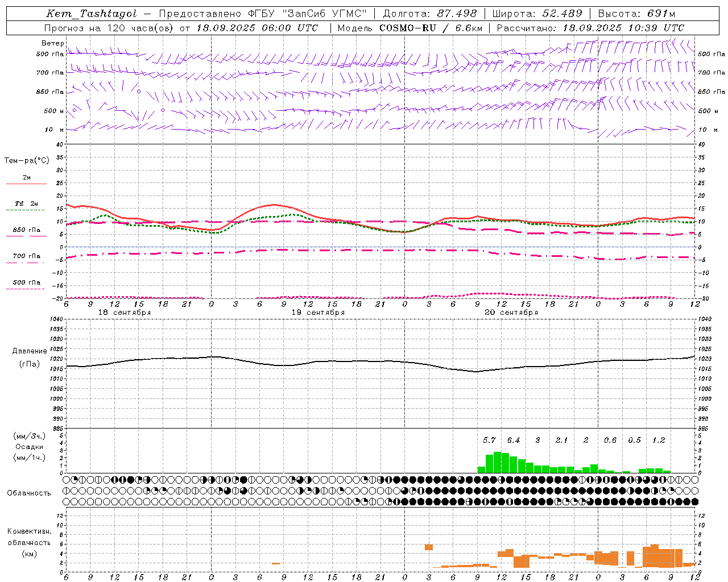Click the '500 гПа' temperature legend entry
Screen dimensions: 728x582
click(27, 282)
